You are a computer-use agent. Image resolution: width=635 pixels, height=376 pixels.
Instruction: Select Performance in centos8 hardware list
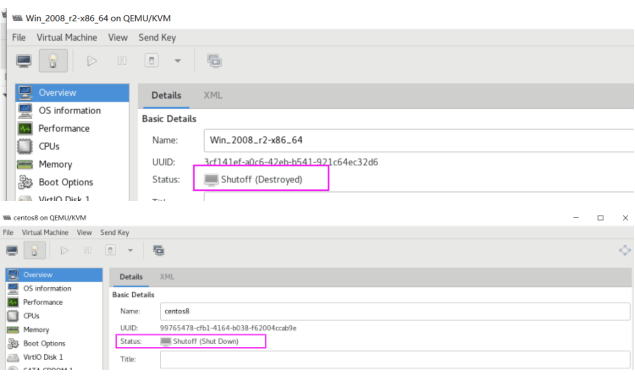point(54,302)
